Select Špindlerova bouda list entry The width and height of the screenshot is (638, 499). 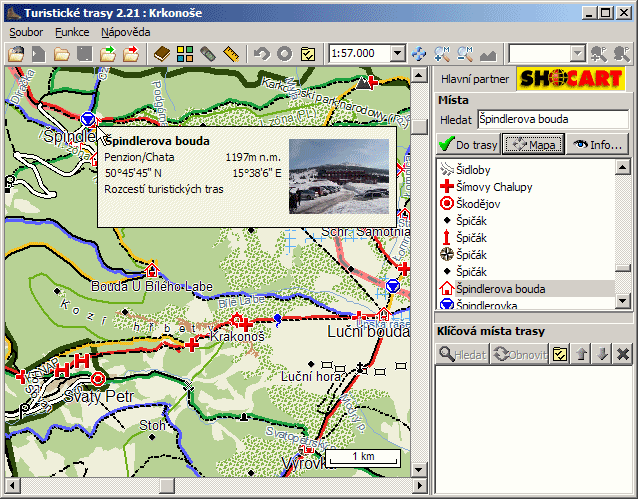525,289
